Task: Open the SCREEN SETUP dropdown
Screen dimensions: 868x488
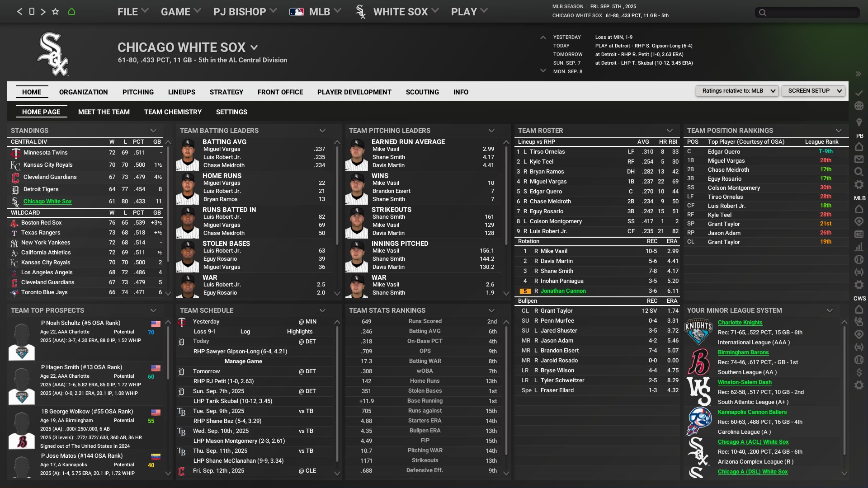Action: 813,91
